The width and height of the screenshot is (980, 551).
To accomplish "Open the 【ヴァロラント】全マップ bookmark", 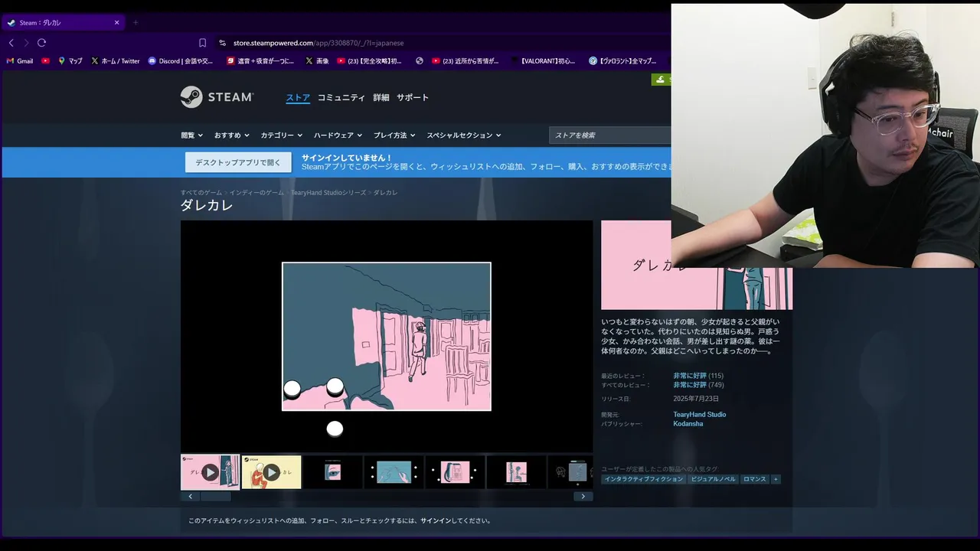I will coord(622,60).
